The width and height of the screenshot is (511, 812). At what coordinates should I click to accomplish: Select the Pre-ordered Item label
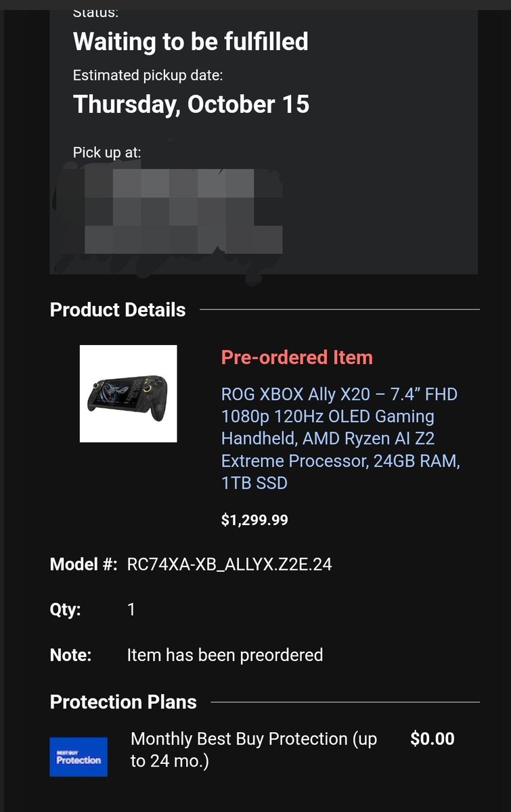pyautogui.click(x=297, y=357)
